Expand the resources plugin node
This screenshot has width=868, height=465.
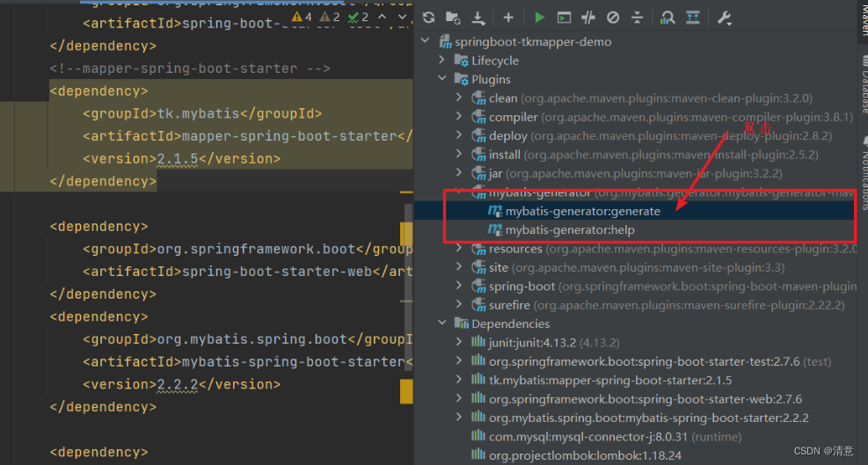[x=458, y=248]
